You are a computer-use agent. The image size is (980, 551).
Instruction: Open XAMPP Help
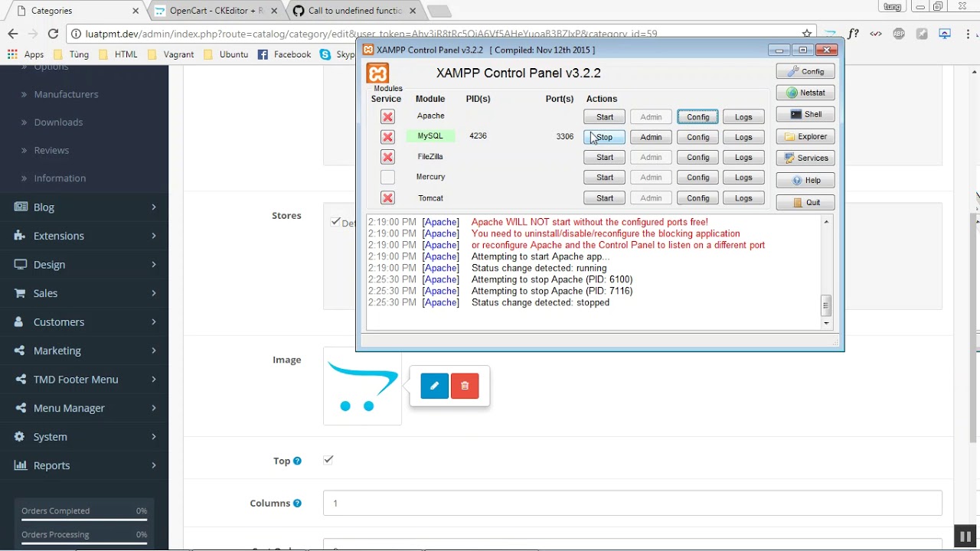805,180
